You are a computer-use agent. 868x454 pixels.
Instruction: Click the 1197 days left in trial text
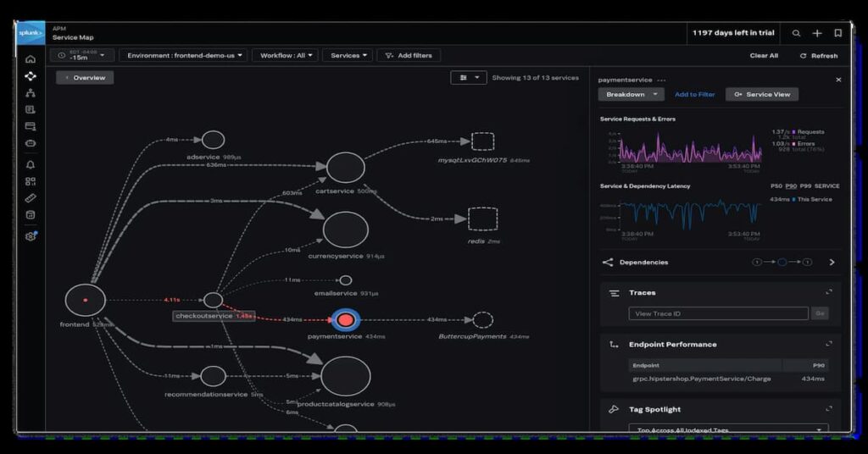[733, 33]
